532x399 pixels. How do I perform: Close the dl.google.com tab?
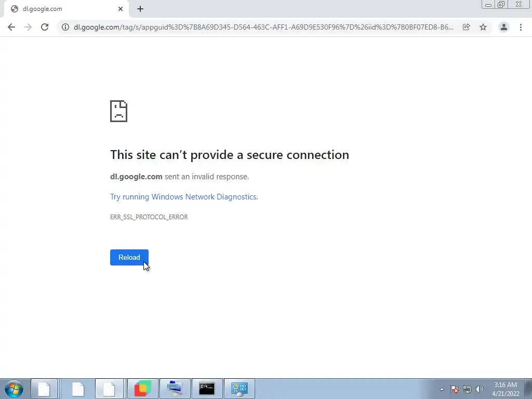click(121, 9)
